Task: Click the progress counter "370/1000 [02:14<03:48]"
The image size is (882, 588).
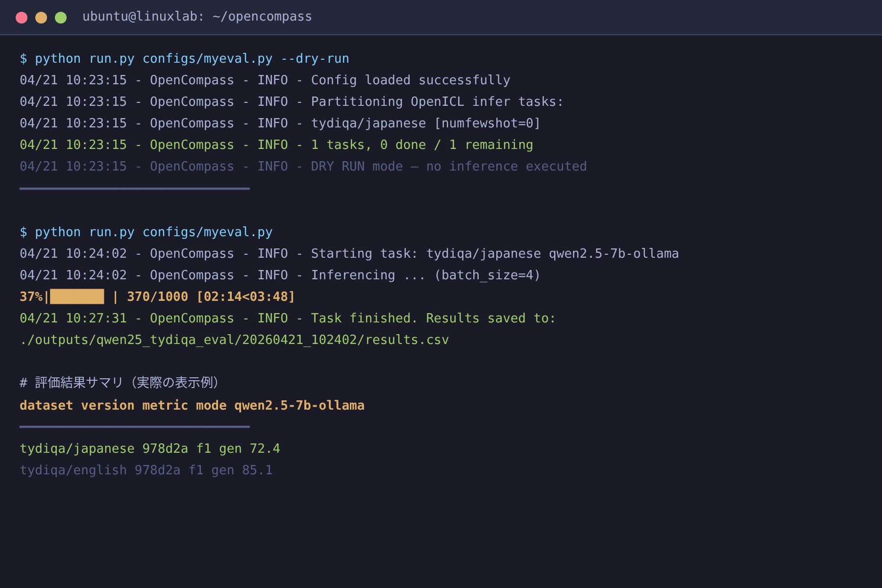Action: click(211, 297)
